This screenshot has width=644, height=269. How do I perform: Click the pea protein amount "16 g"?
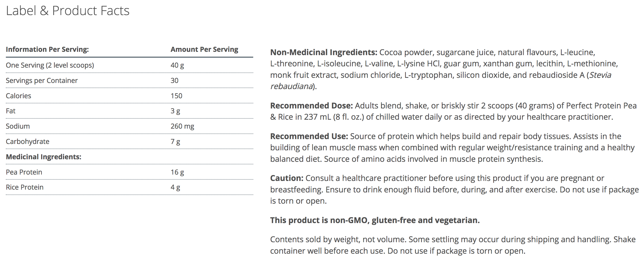click(x=177, y=172)
